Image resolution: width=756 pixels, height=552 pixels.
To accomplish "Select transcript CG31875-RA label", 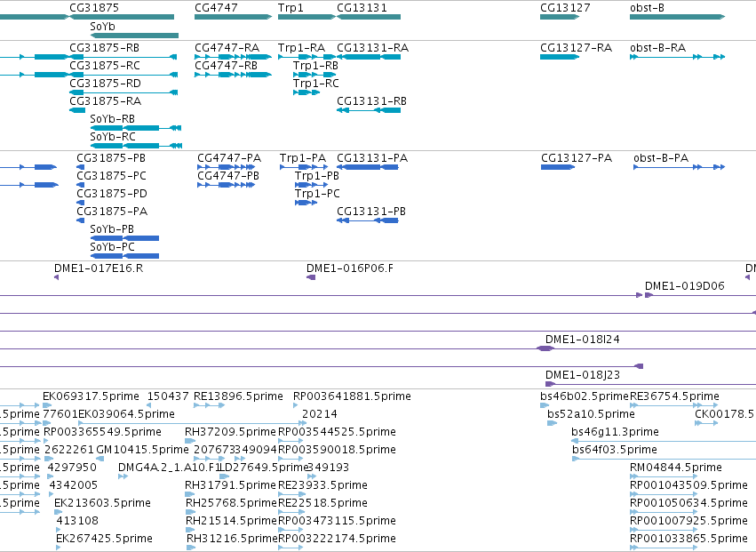I will tap(105, 101).
